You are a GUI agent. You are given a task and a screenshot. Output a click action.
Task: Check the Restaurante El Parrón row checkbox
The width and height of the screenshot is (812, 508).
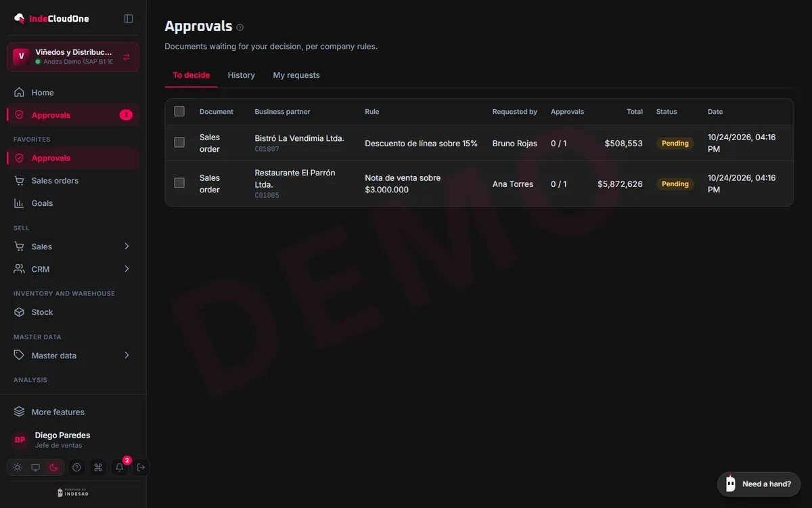pyautogui.click(x=179, y=183)
